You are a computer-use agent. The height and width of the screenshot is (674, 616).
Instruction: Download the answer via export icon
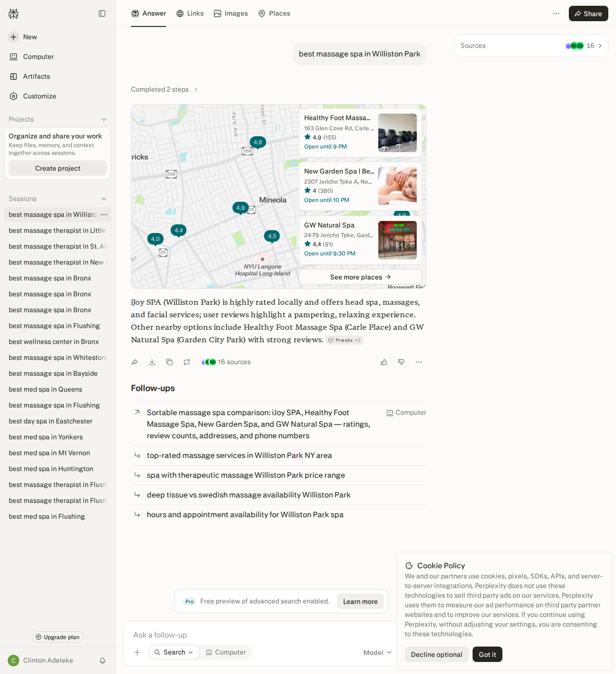coord(152,362)
